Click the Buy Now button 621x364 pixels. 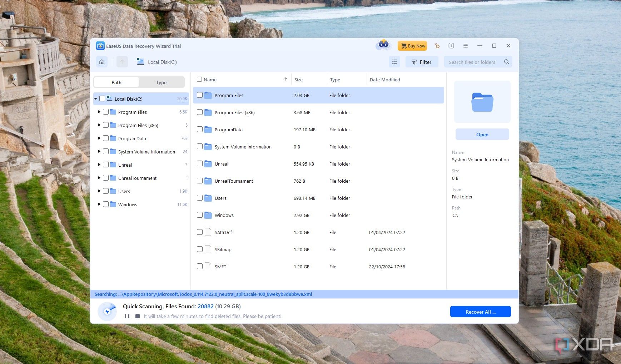tap(413, 46)
